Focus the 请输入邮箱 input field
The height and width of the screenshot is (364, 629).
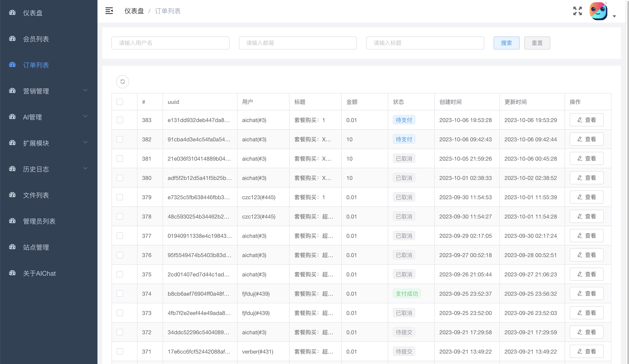pos(298,43)
